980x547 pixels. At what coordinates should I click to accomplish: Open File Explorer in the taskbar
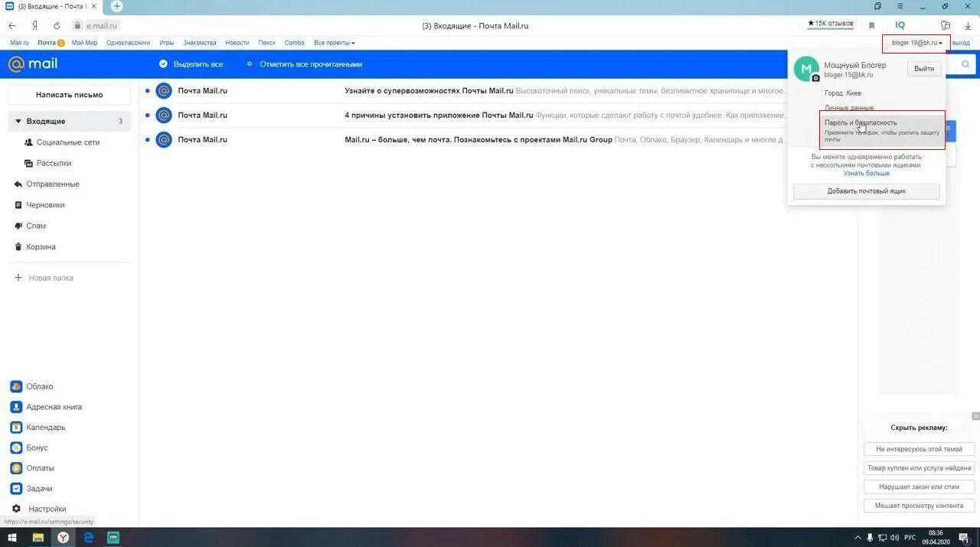coord(38,538)
